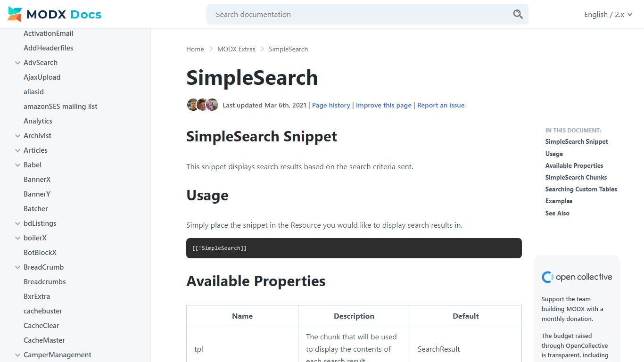Expand the AdvSearch sidebar chevron
The image size is (644, 362).
pos(17,63)
